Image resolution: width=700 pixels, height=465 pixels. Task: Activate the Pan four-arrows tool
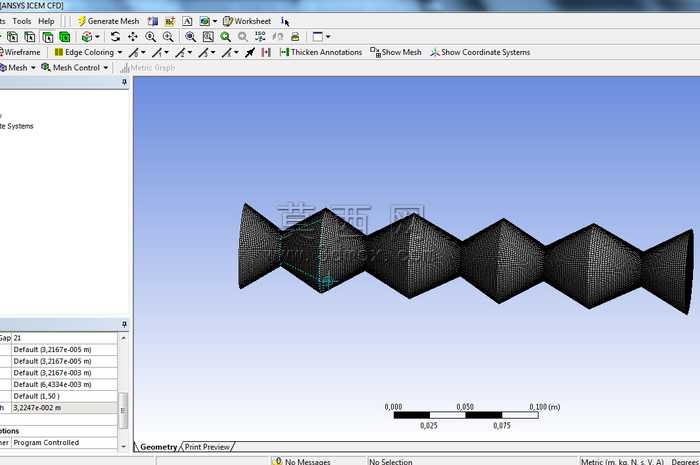click(133, 37)
